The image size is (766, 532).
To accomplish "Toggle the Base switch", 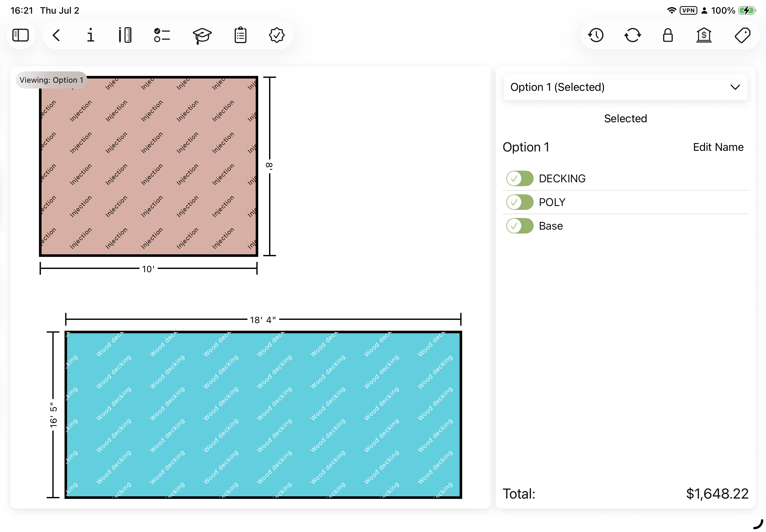I will pos(520,226).
